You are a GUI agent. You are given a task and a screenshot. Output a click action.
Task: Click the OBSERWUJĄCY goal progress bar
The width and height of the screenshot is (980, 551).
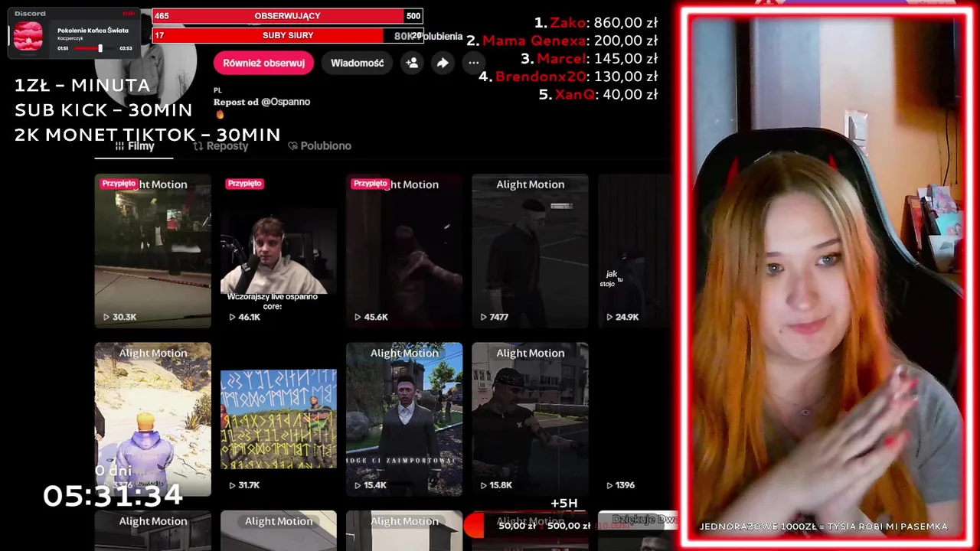pyautogui.click(x=288, y=16)
